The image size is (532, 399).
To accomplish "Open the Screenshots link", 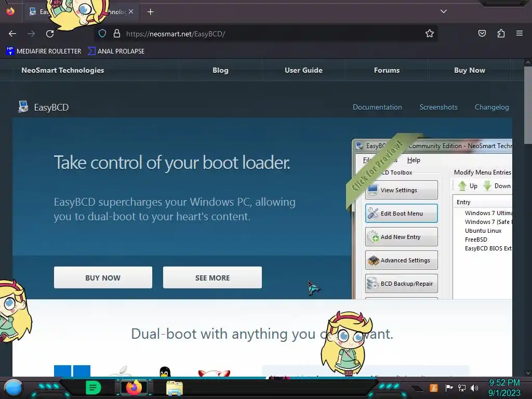I will click(x=438, y=107).
